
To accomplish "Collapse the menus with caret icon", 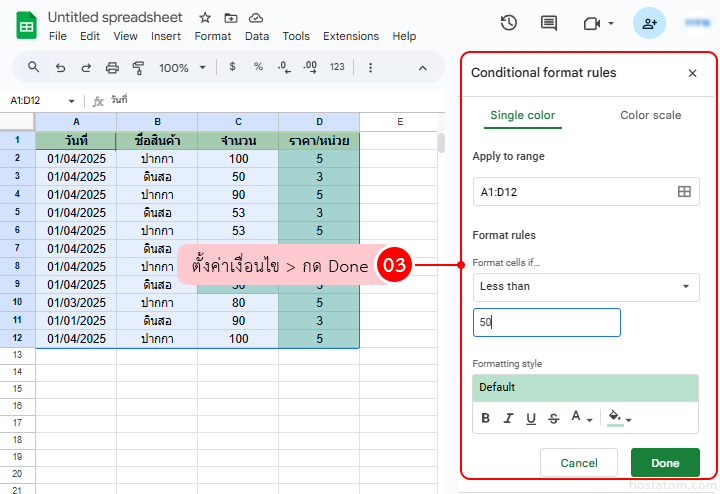I will tap(422, 68).
